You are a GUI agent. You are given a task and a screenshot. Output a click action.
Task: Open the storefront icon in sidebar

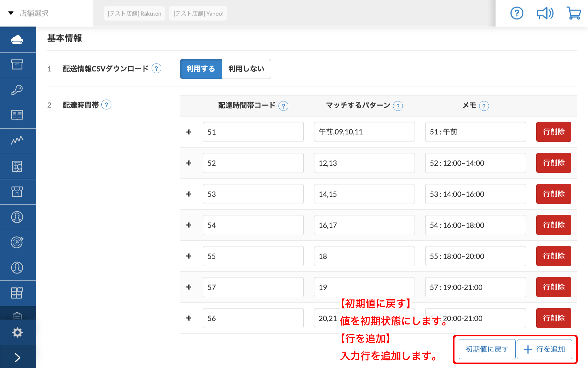pyautogui.click(x=17, y=191)
